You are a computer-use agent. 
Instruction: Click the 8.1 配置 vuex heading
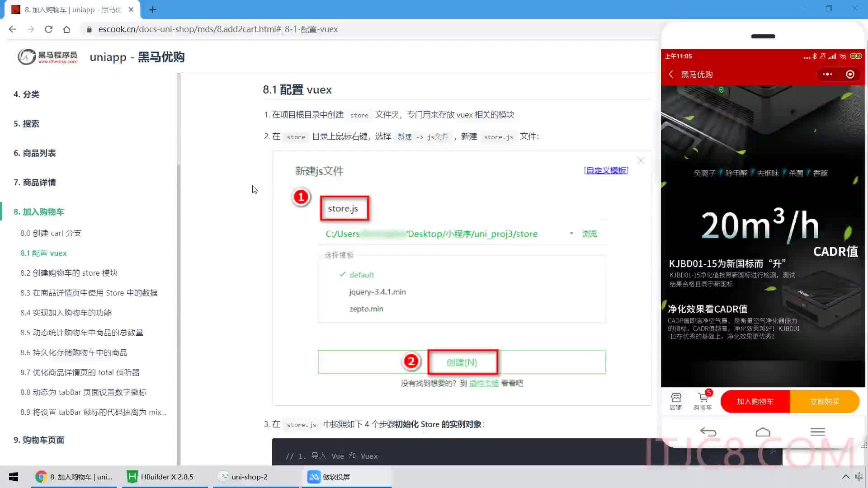297,89
